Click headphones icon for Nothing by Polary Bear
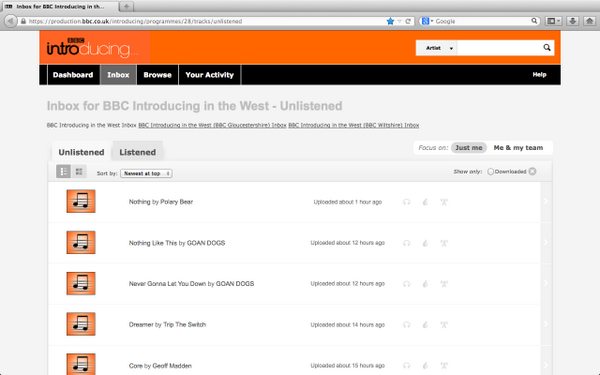The height and width of the screenshot is (375, 600). pyautogui.click(x=406, y=202)
